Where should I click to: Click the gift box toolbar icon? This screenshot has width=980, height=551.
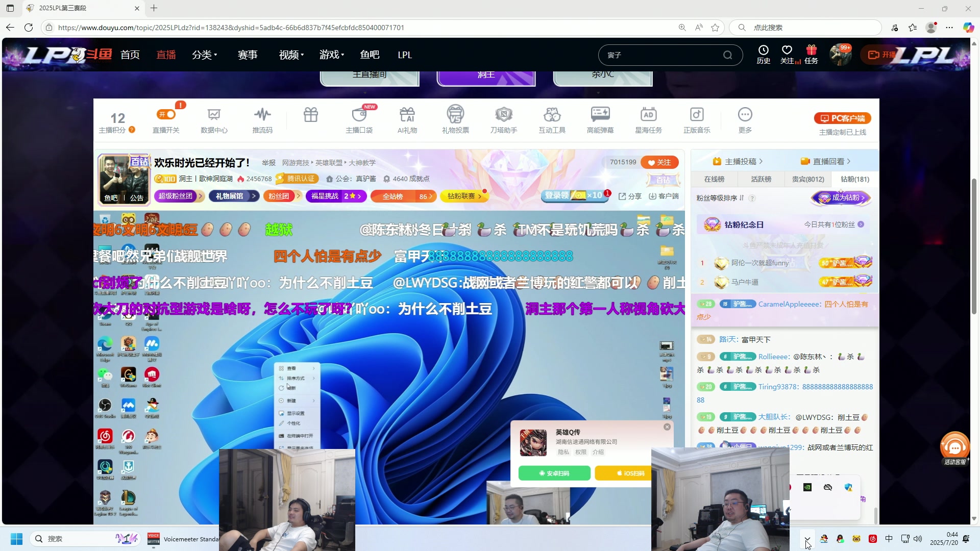tap(311, 115)
